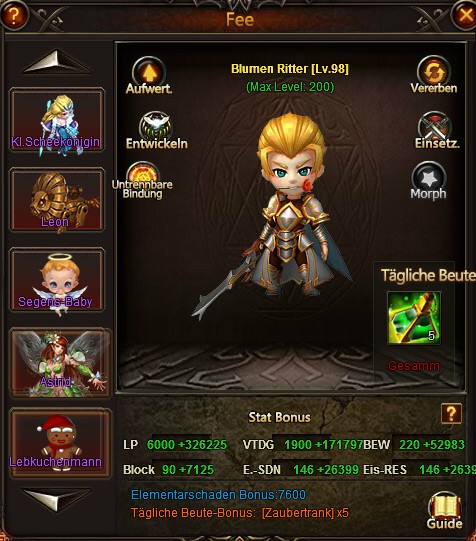Open the Morph star icon
This screenshot has height=541, width=476.
click(428, 180)
